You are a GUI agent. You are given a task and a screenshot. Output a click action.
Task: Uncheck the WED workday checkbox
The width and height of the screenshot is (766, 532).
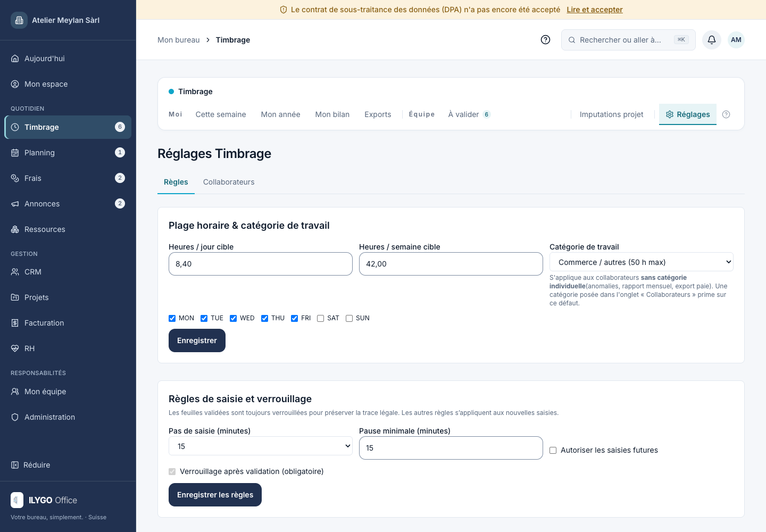233,318
